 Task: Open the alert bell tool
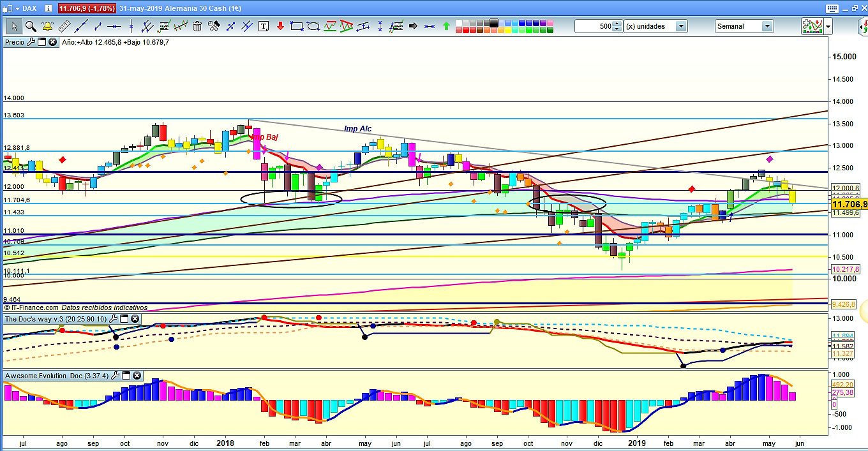tap(47, 26)
